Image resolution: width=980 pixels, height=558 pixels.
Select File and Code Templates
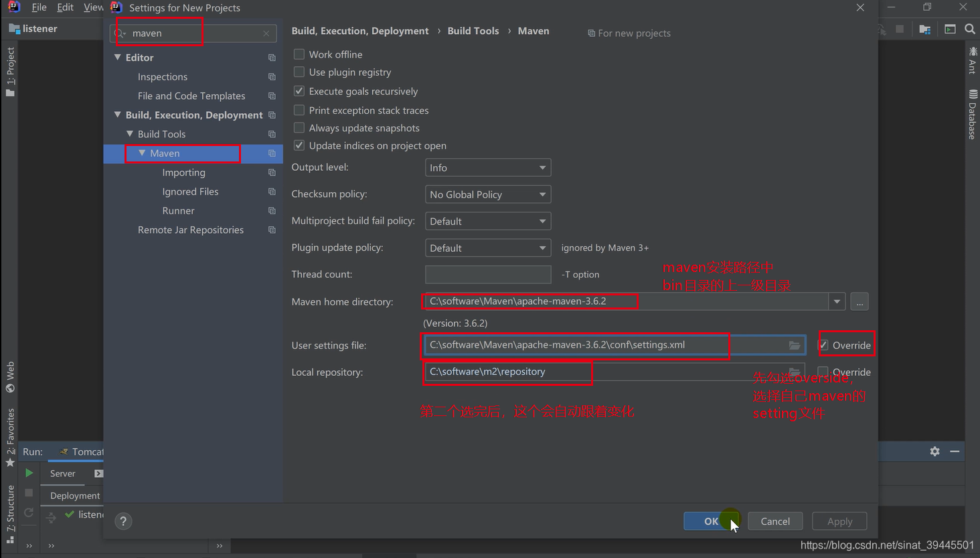pyautogui.click(x=191, y=96)
